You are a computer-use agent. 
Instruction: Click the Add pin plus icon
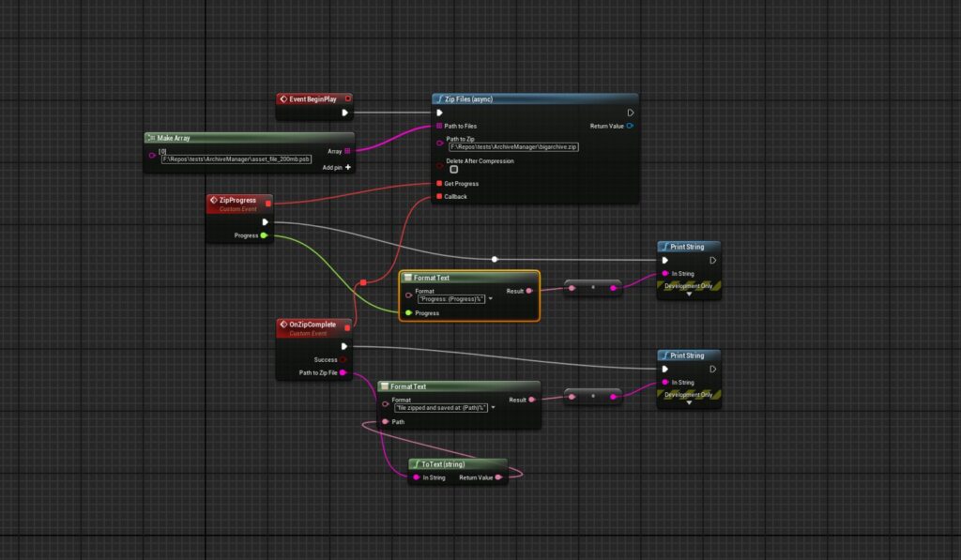(348, 167)
